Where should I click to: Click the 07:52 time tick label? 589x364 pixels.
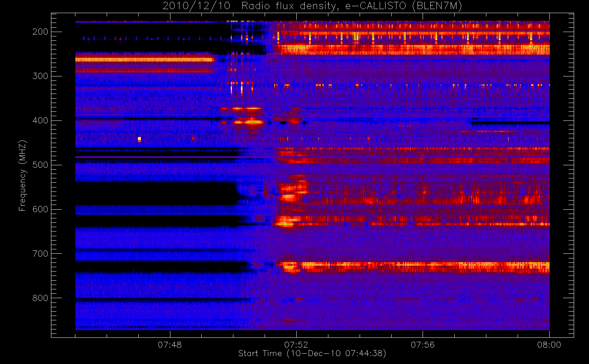(x=296, y=345)
